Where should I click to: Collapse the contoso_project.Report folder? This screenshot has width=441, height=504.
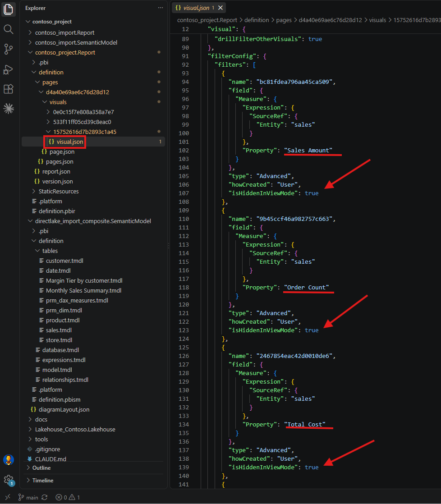65,52
